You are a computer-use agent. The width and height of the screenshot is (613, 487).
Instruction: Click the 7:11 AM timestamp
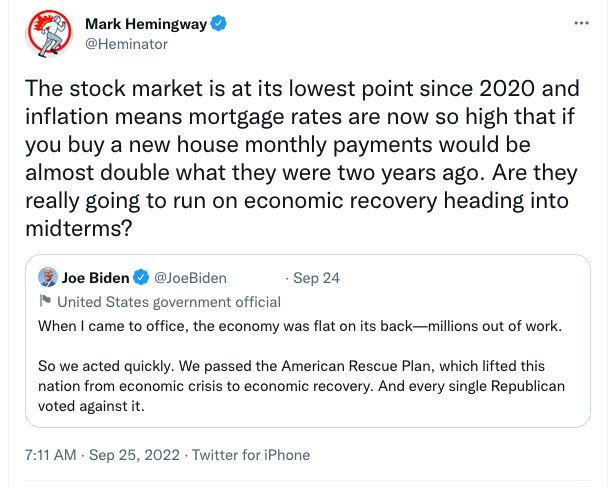(50, 454)
